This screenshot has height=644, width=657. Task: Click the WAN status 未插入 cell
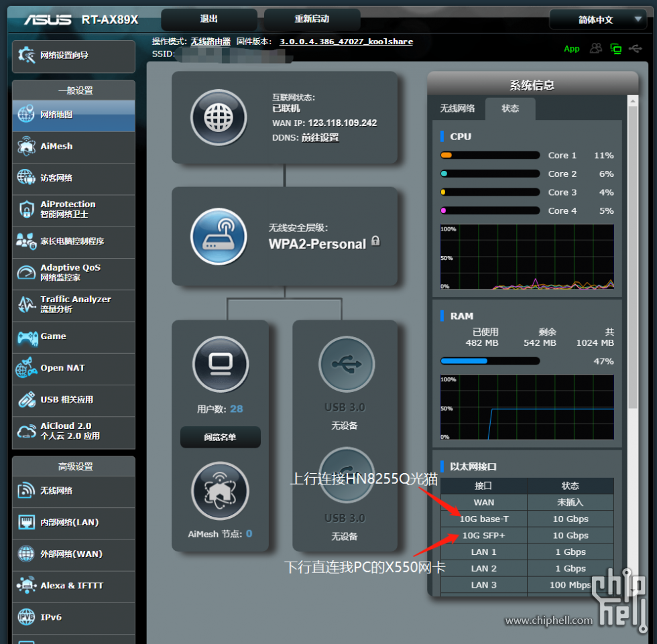click(571, 503)
